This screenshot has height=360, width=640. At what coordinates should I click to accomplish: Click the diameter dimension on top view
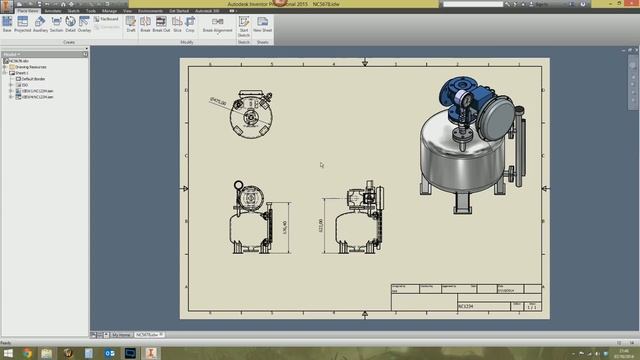(218, 102)
